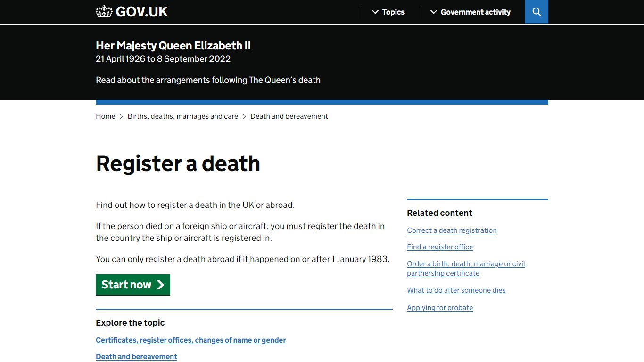Select the Her Majesty Queen Elizabeth II heading
This screenshot has height=362, width=644.
(173, 46)
